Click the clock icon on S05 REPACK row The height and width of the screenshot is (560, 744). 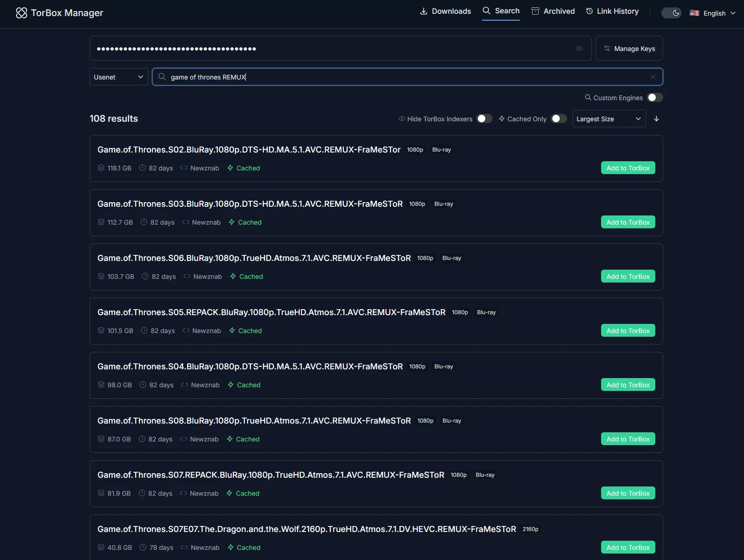144,330
